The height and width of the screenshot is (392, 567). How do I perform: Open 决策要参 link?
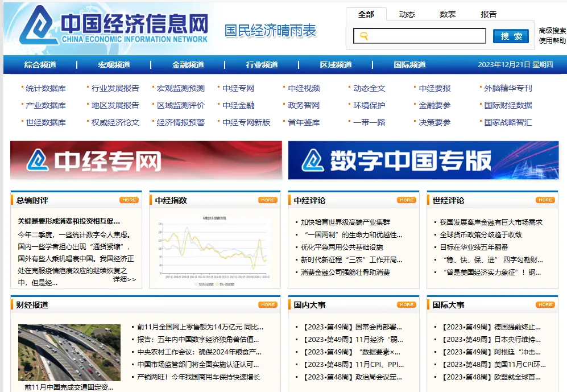434,122
